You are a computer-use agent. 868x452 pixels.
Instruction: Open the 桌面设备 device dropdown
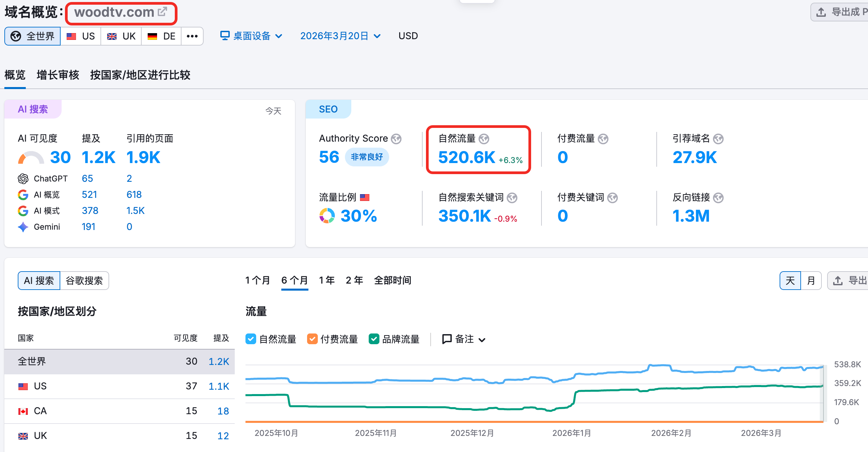point(251,36)
